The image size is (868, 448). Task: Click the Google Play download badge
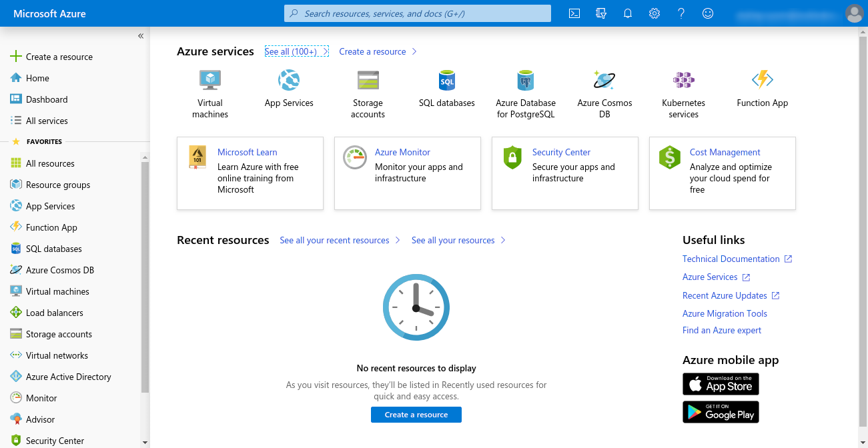click(x=721, y=412)
